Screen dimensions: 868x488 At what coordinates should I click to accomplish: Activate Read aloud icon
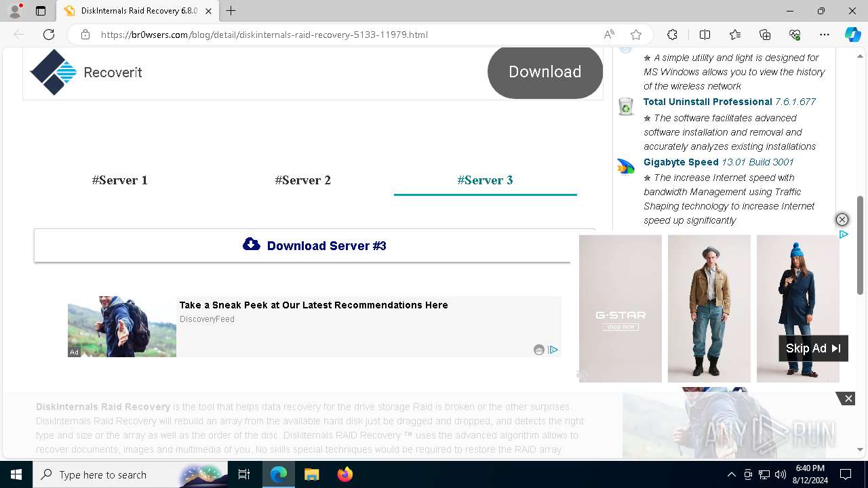click(609, 35)
